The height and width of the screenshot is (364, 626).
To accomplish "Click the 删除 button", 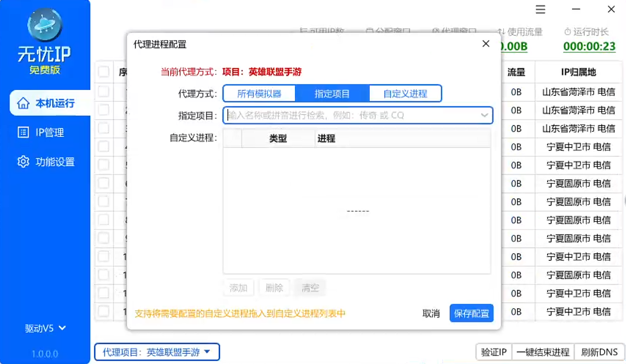I will point(274,288).
